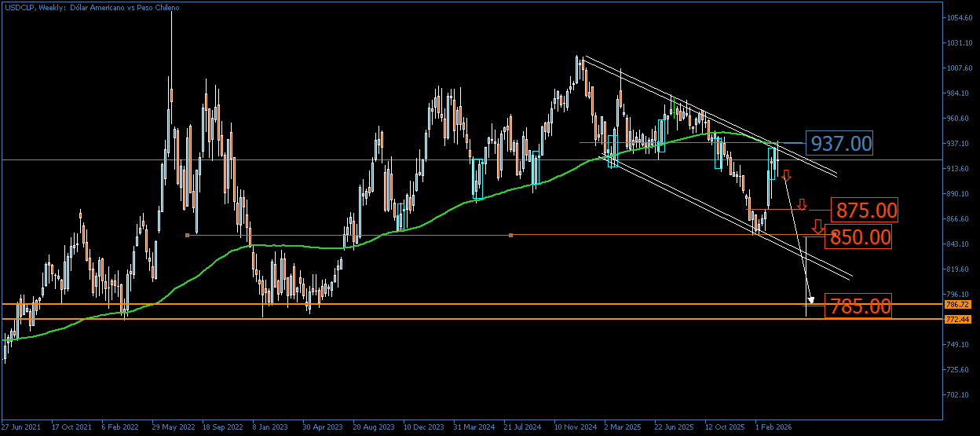
Task: Click the 749.10 price scale value
Action: (x=960, y=344)
